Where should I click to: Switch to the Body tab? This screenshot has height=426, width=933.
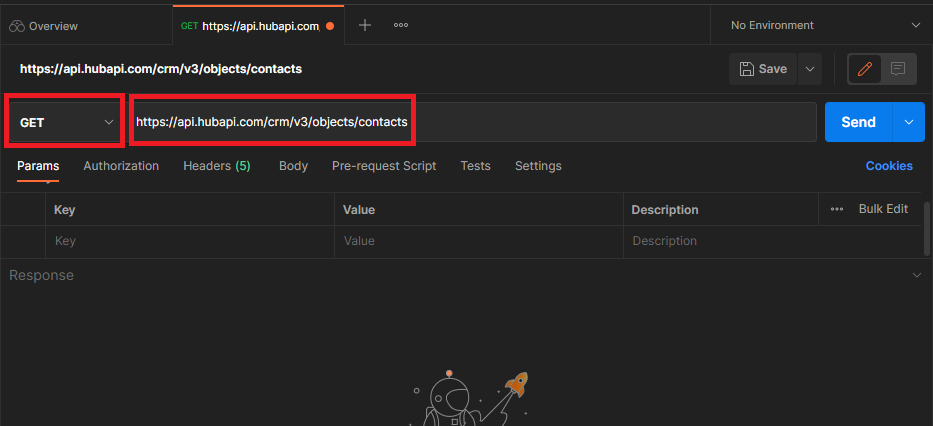(x=293, y=166)
